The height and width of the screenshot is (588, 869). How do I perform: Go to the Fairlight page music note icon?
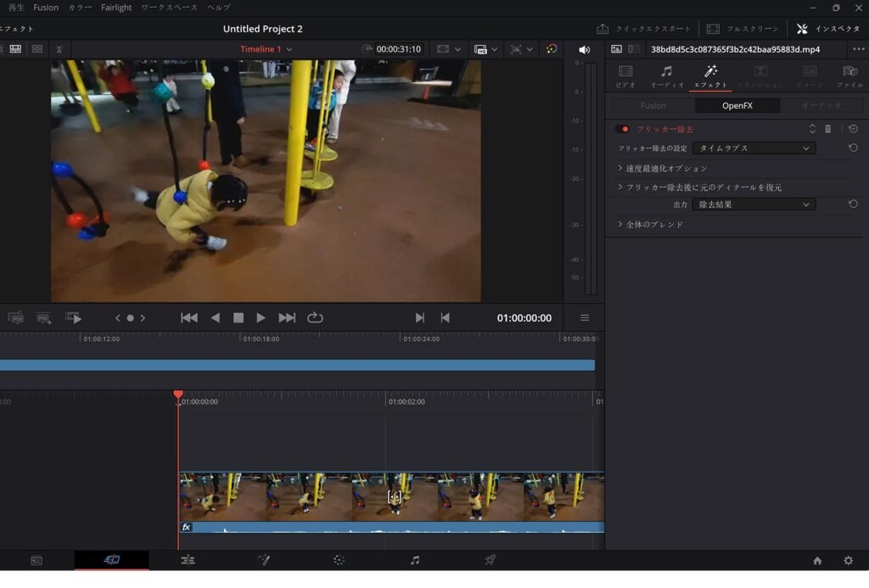(414, 561)
